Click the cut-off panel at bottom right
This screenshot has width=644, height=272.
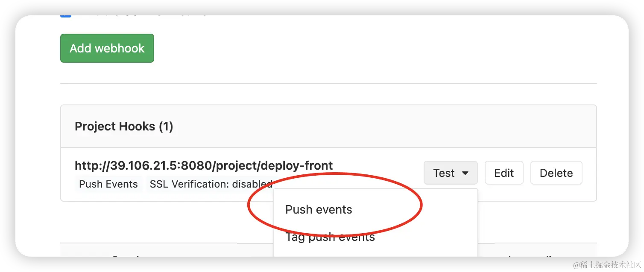tap(544, 250)
